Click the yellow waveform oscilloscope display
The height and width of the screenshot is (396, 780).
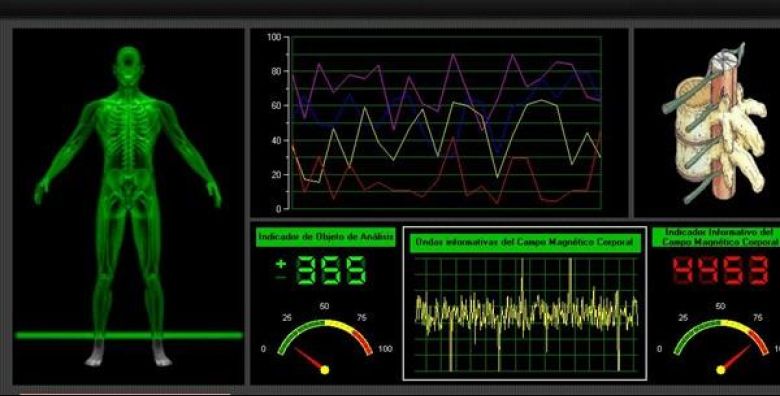pyautogui.click(x=526, y=314)
